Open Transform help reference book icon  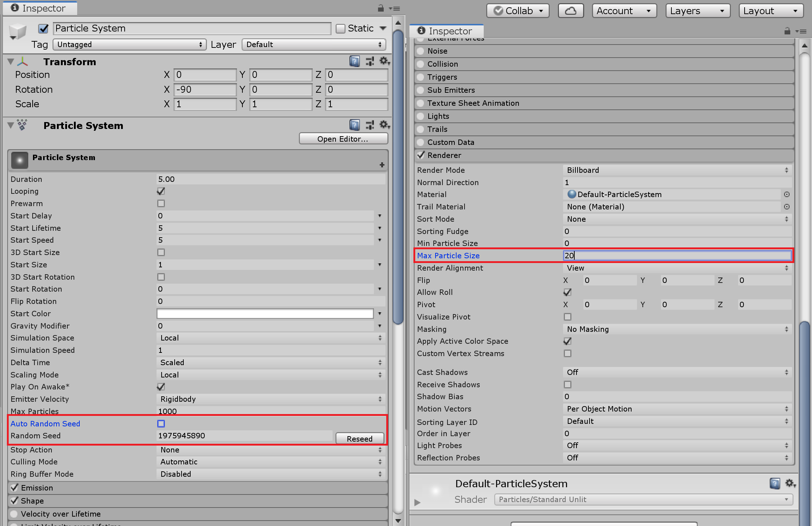(354, 62)
